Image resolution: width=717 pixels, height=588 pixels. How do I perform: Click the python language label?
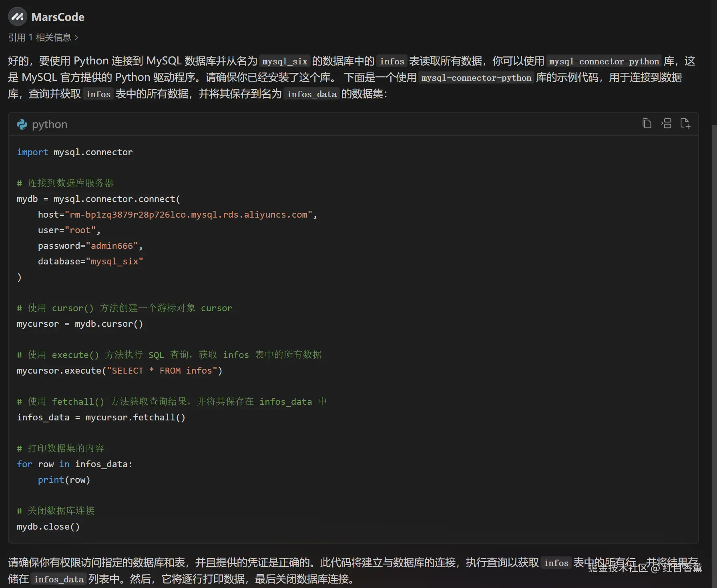pyautogui.click(x=50, y=124)
